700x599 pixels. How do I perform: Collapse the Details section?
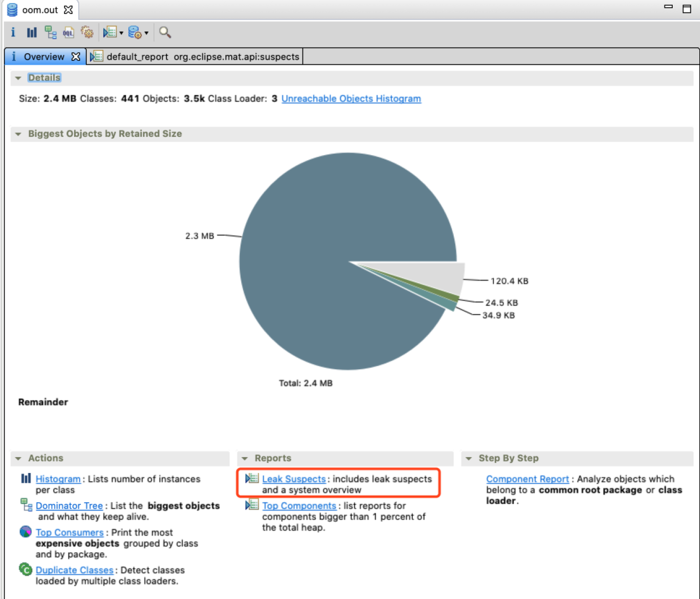pos(18,78)
